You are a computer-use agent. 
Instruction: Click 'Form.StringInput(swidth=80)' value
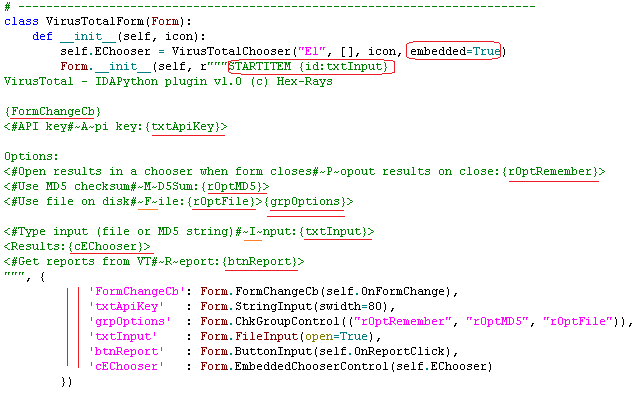295,306
